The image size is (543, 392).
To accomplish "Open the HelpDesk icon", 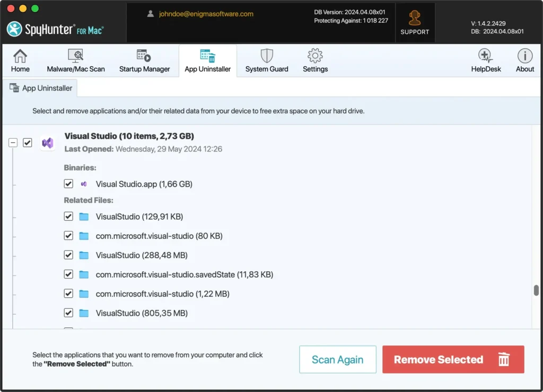I will point(486,56).
